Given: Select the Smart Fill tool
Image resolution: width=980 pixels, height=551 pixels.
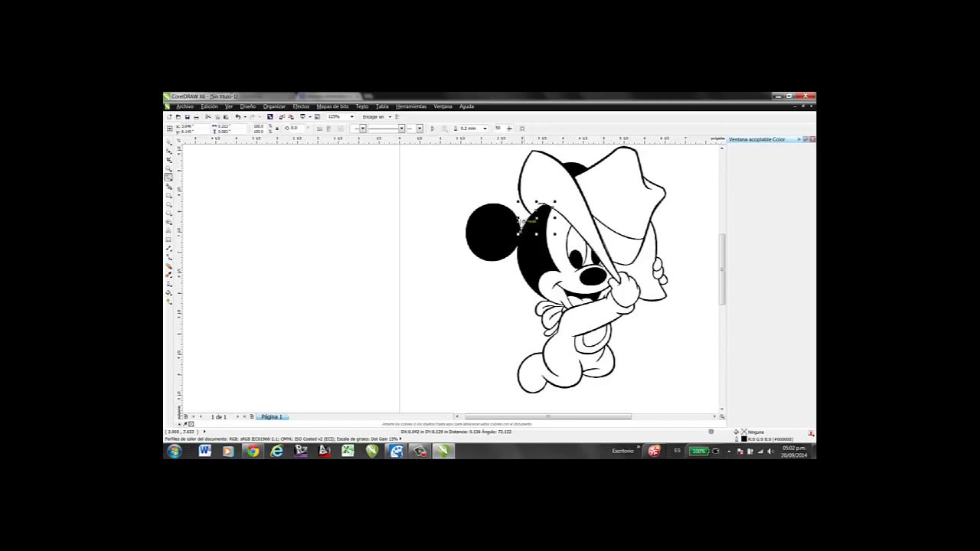Looking at the screenshot, I should pyautogui.click(x=169, y=186).
